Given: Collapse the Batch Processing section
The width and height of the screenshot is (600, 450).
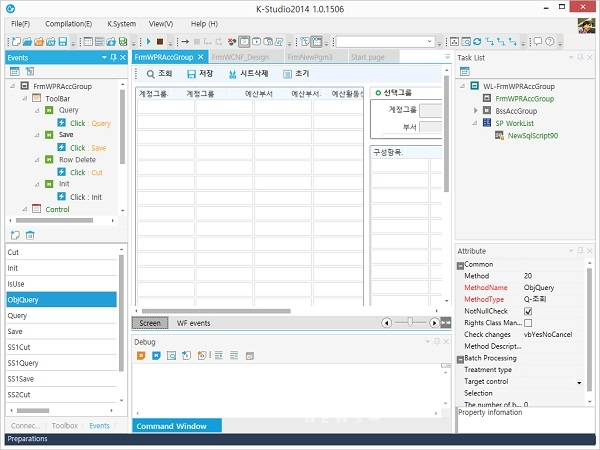Looking at the screenshot, I should [x=461, y=358].
